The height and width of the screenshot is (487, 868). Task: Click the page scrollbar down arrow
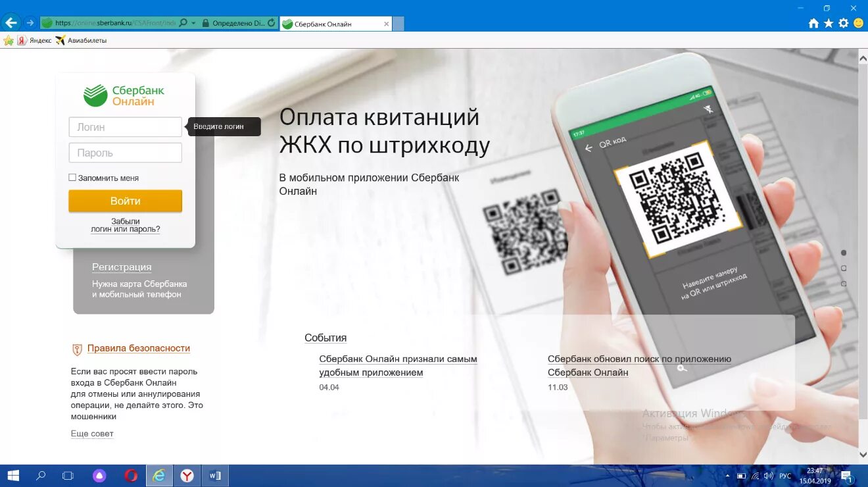[863, 455]
